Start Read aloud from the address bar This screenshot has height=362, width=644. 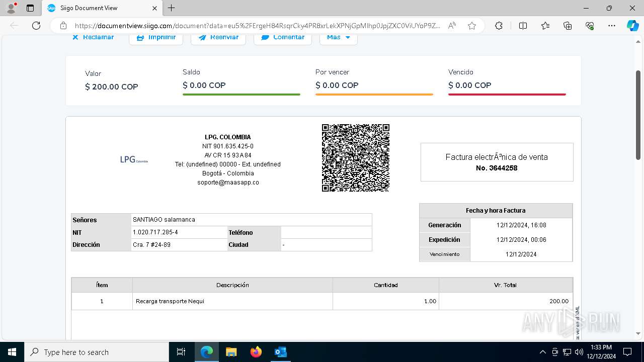point(452,26)
